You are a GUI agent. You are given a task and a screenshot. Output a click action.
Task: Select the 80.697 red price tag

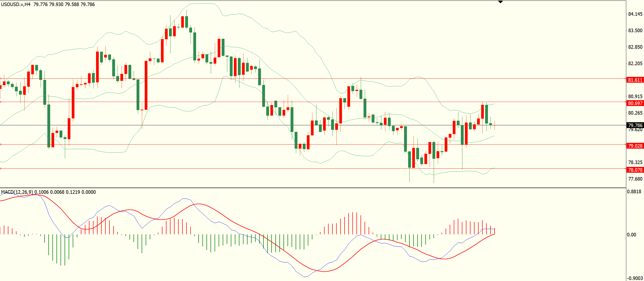[x=635, y=103]
